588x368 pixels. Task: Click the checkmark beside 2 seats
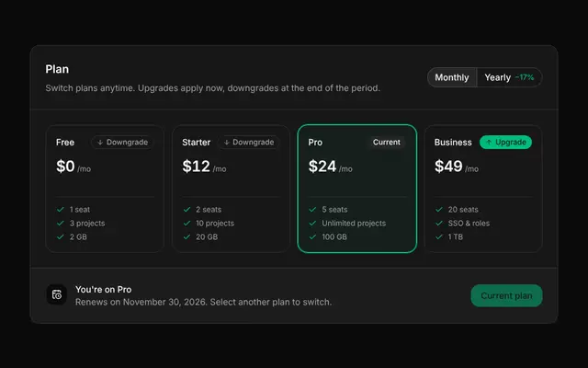coord(187,210)
